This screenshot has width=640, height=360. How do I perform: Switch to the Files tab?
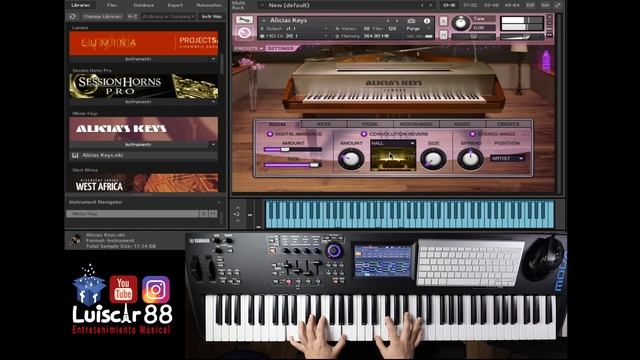112,5
